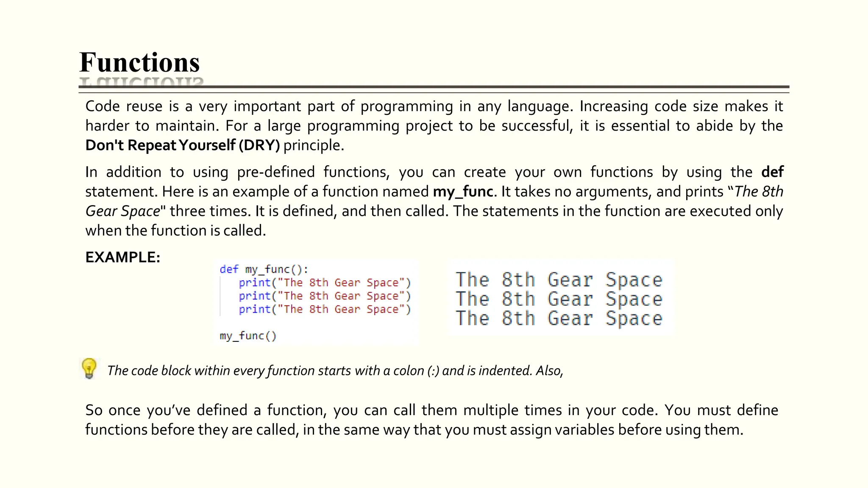The height and width of the screenshot is (488, 868).
Task: Click last output line "The 8th Gear Space"
Action: tap(559, 318)
